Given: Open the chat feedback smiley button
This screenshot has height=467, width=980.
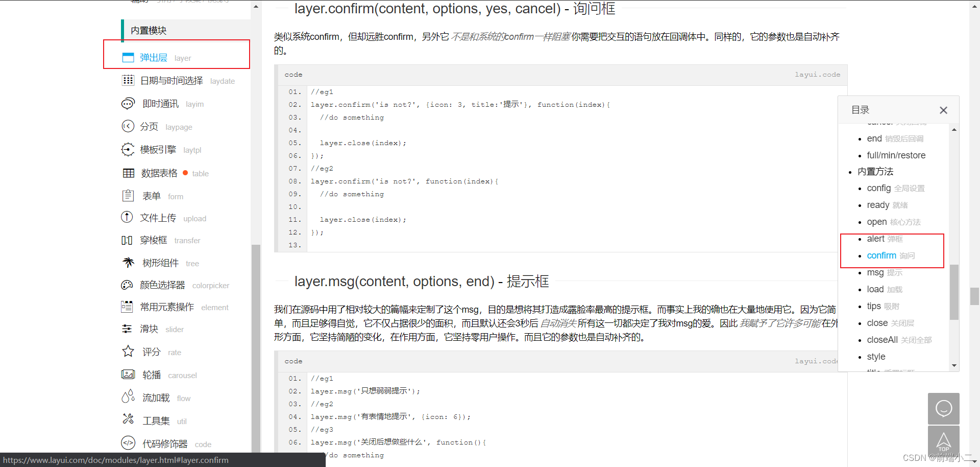Looking at the screenshot, I should pyautogui.click(x=943, y=408).
